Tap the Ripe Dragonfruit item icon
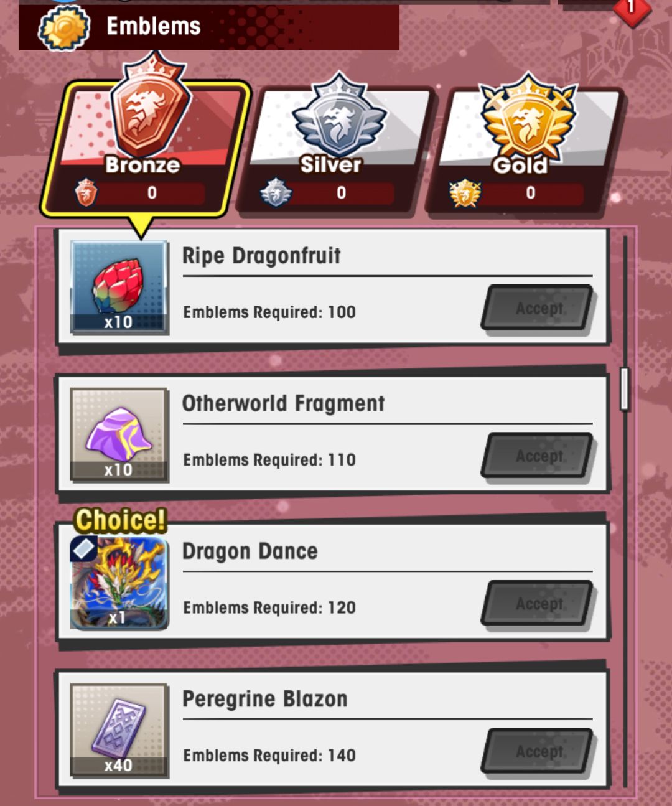 point(119,288)
